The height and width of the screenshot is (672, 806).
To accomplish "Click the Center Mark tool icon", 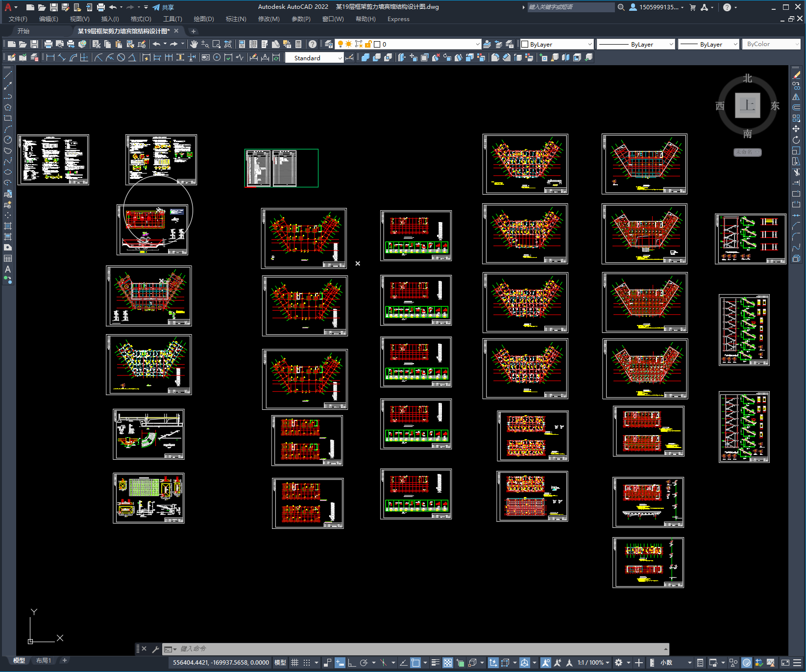I will click(217, 57).
